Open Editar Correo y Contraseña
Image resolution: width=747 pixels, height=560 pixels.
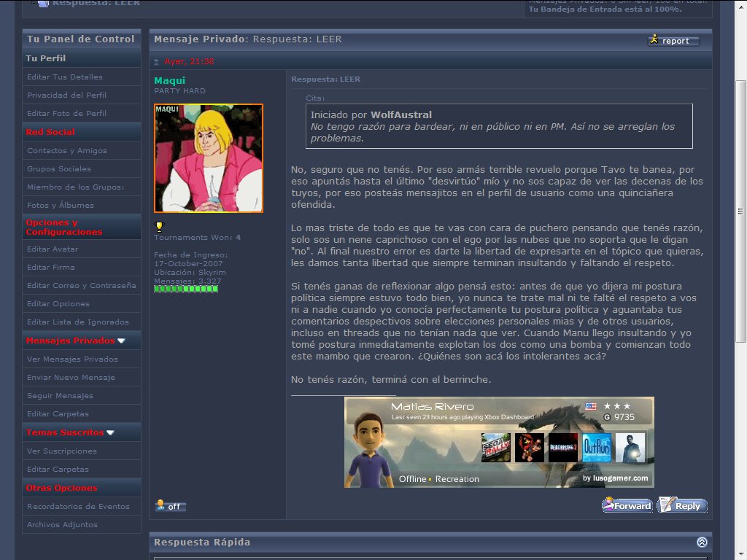pyautogui.click(x=82, y=286)
